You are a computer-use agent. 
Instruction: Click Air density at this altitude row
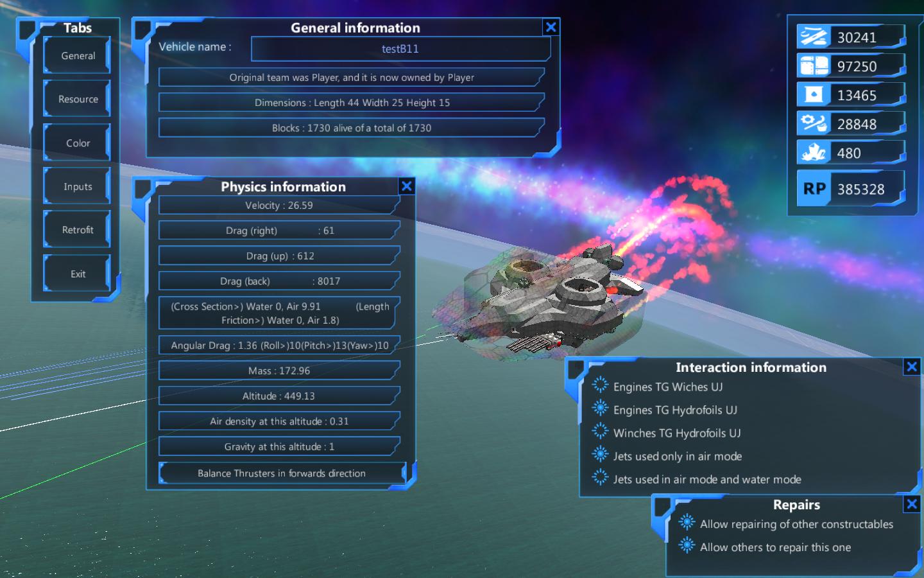click(x=279, y=421)
